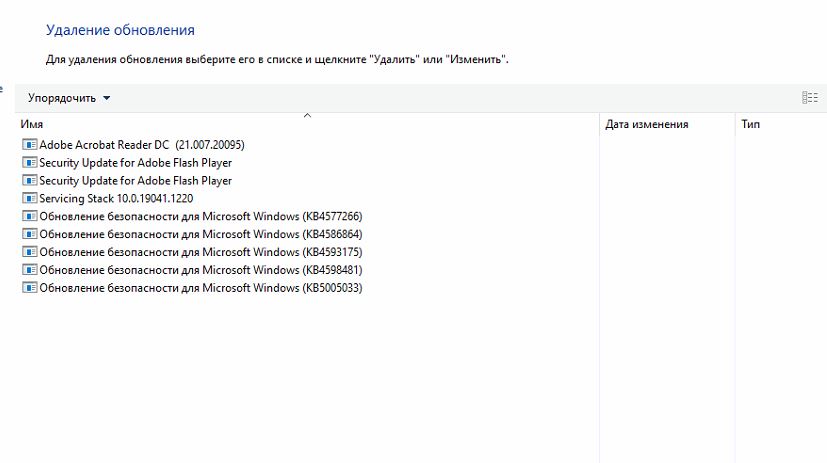Click the icon beside update KB4577266
The image size is (827, 463).
pyautogui.click(x=29, y=217)
